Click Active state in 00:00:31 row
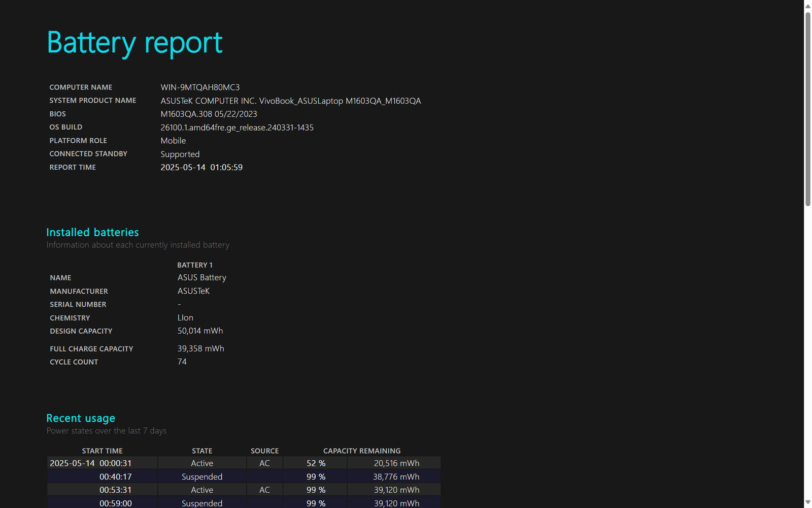This screenshot has width=812, height=508. [x=202, y=463]
